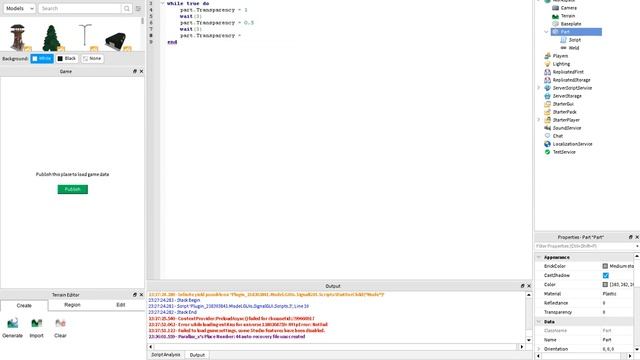The image size is (640, 360).
Task: Undock the Properties panel
Action: [x=630, y=237]
